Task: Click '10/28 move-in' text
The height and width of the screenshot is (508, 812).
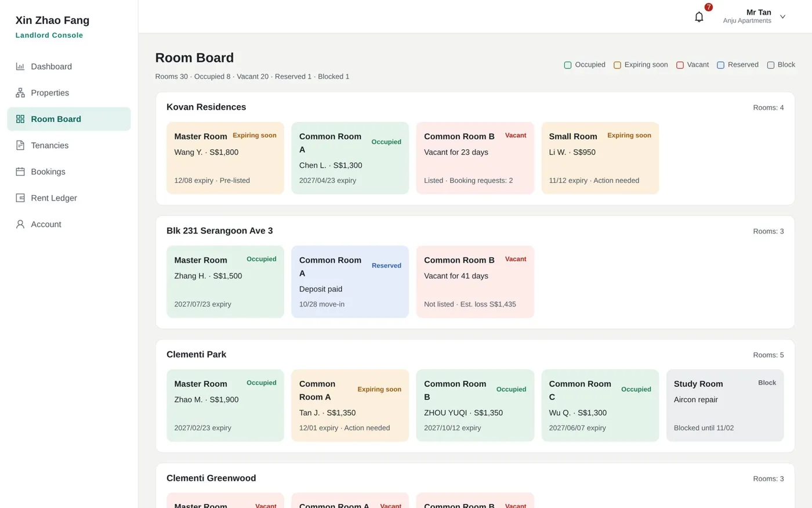Action: (322, 304)
